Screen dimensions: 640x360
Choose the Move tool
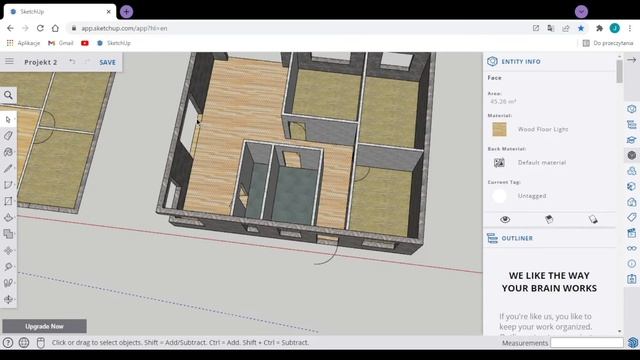8,250
